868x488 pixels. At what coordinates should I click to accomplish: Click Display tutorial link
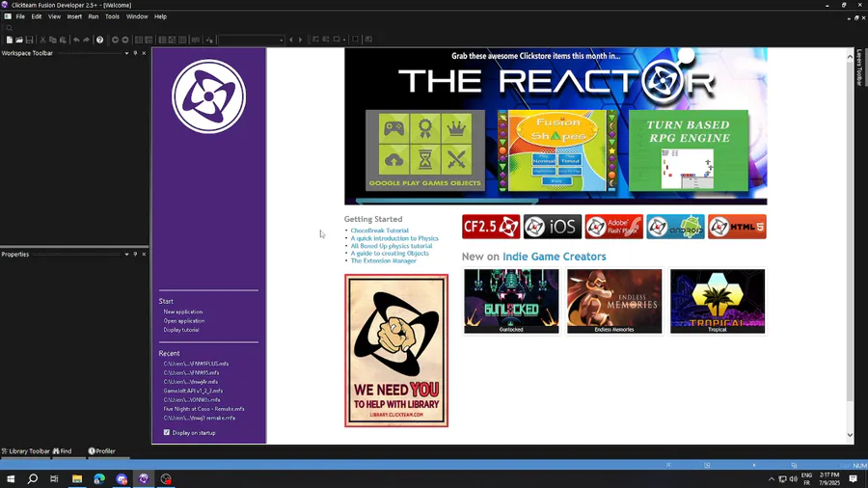(181, 330)
